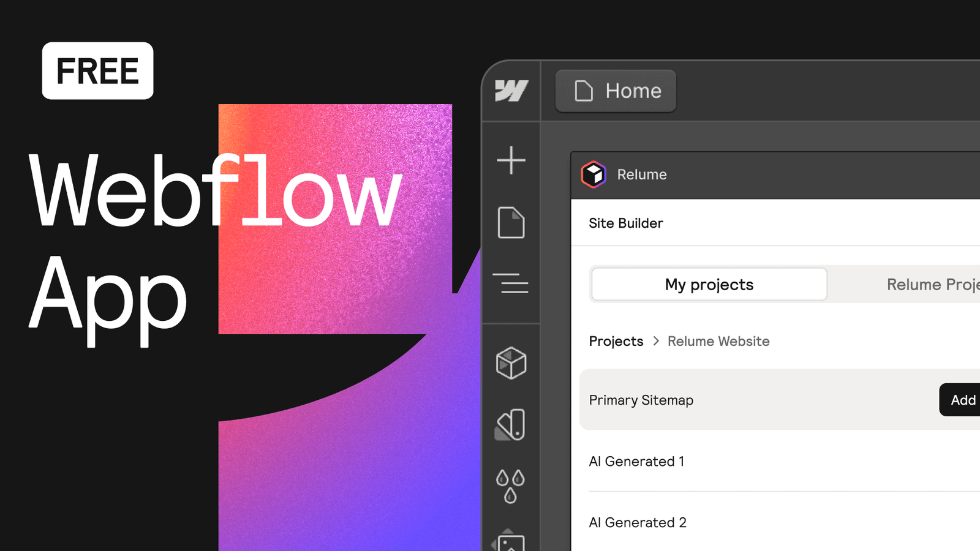Screen dimensions: 980x551
Task: Expand the breadcrumb chevron after Projects
Action: click(655, 341)
